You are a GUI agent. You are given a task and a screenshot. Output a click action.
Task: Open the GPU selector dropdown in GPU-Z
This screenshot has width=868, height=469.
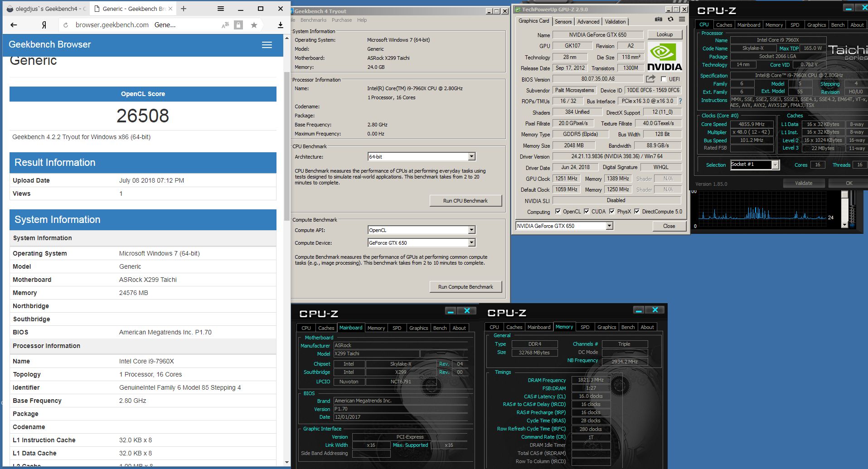pyautogui.click(x=610, y=226)
